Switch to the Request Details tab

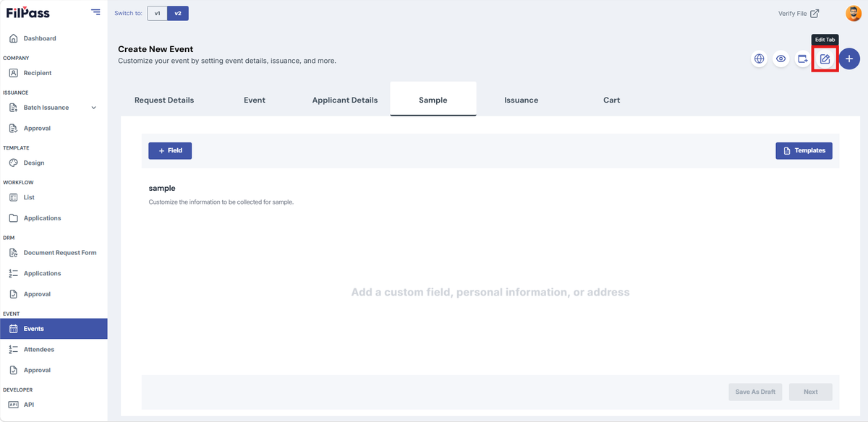(164, 100)
